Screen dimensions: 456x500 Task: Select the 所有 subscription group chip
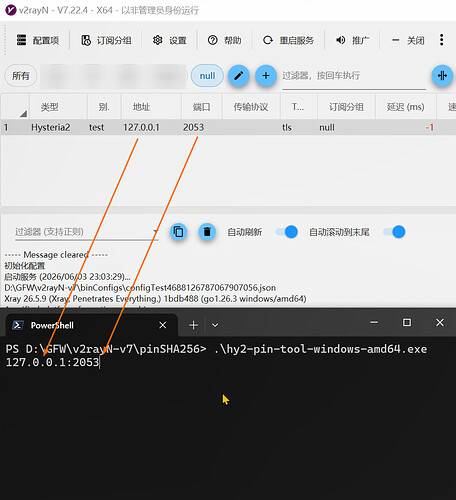click(x=21, y=76)
